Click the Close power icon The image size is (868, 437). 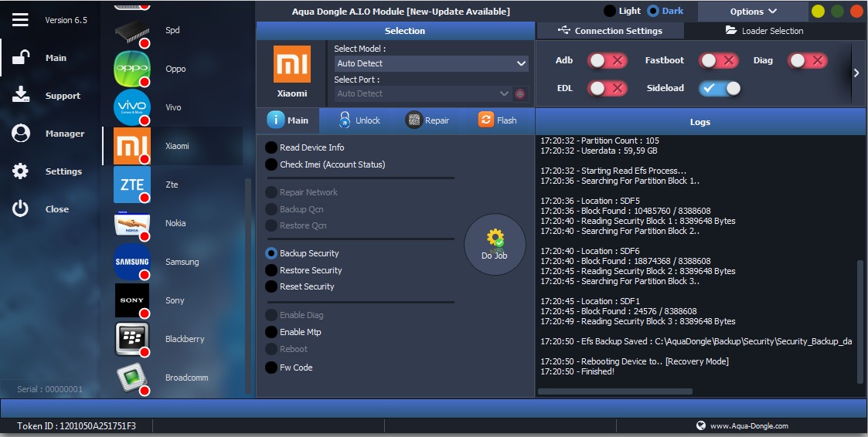20,208
